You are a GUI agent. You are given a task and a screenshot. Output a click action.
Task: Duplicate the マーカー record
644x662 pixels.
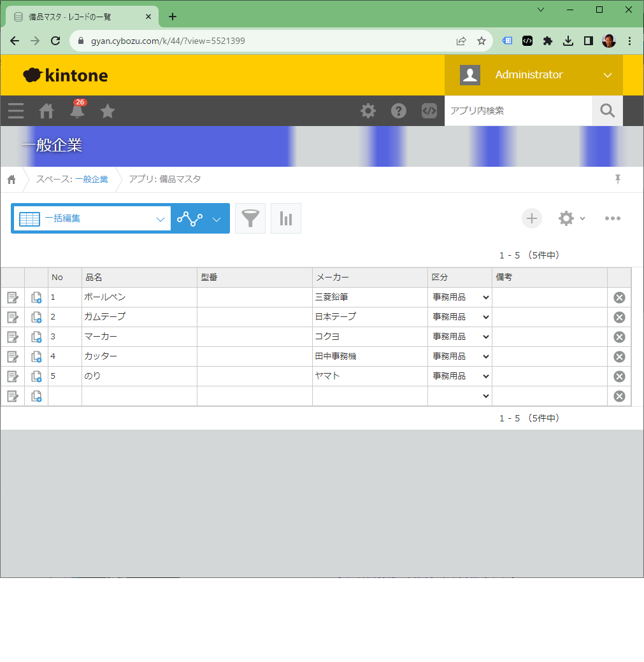coord(36,337)
